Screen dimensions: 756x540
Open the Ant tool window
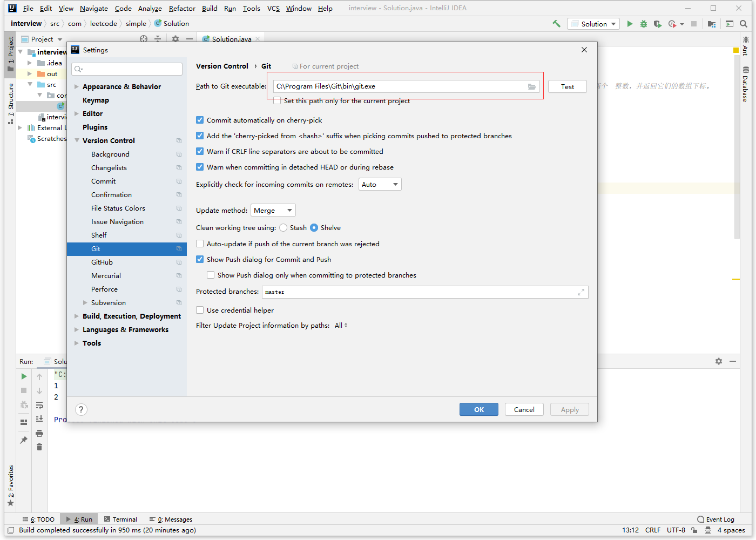pos(746,46)
